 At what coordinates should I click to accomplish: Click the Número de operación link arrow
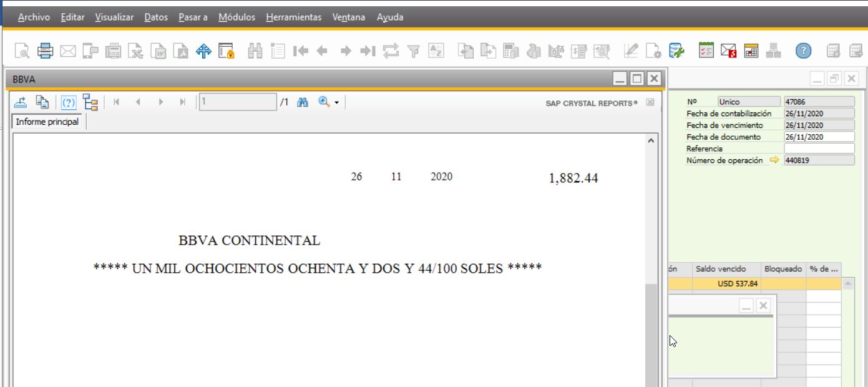coord(774,160)
